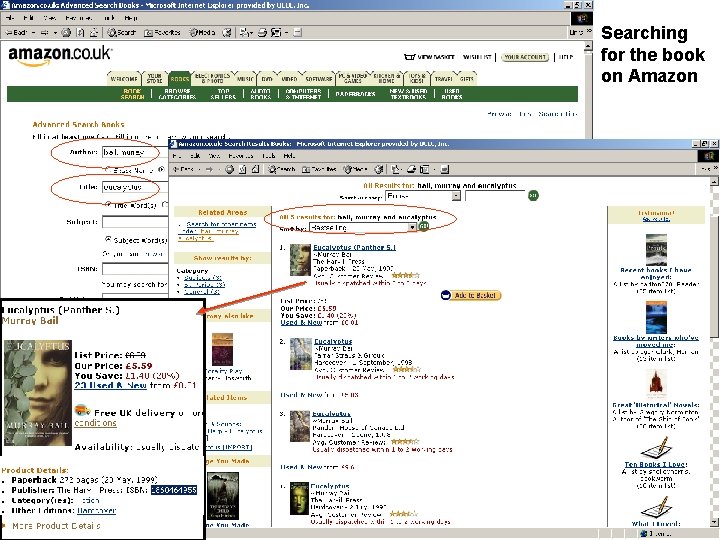Open the Electronics & Photo tab
720x540 pixels.
pos(212,78)
